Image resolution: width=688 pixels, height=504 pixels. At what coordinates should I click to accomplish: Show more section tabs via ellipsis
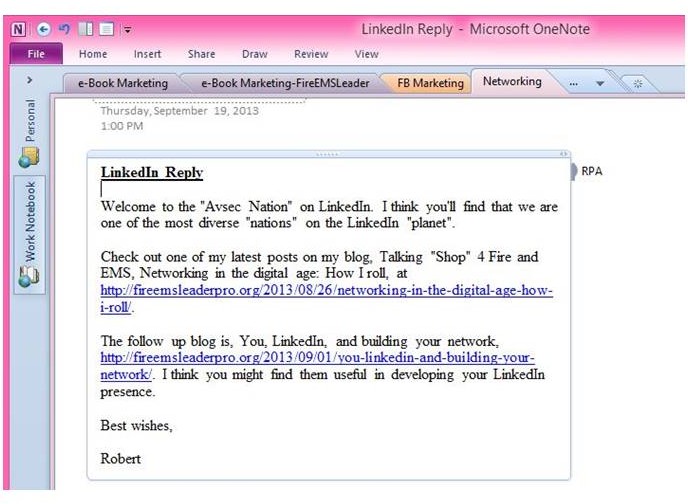[573, 83]
